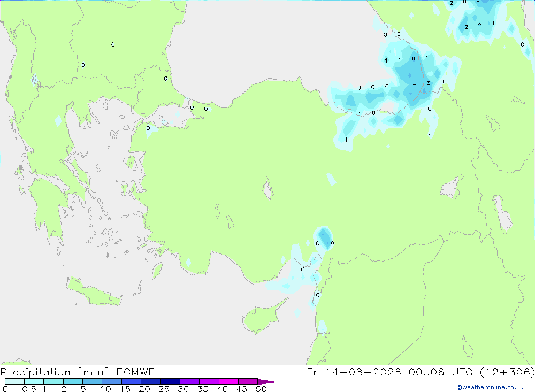Pick the purple swatch between 35 and 40
Viewport: 535px width, 392px height.
(x=209, y=381)
